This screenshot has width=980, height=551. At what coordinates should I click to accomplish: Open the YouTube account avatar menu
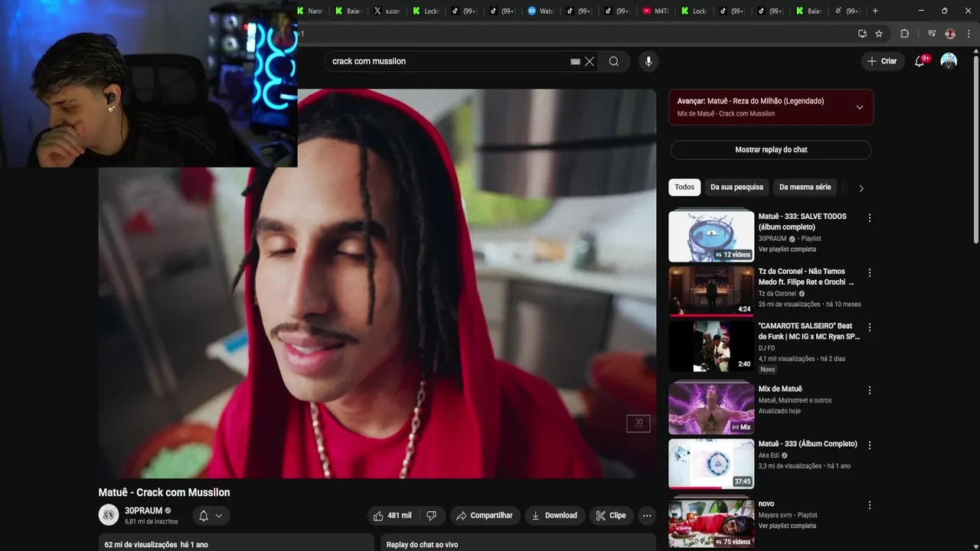point(949,61)
